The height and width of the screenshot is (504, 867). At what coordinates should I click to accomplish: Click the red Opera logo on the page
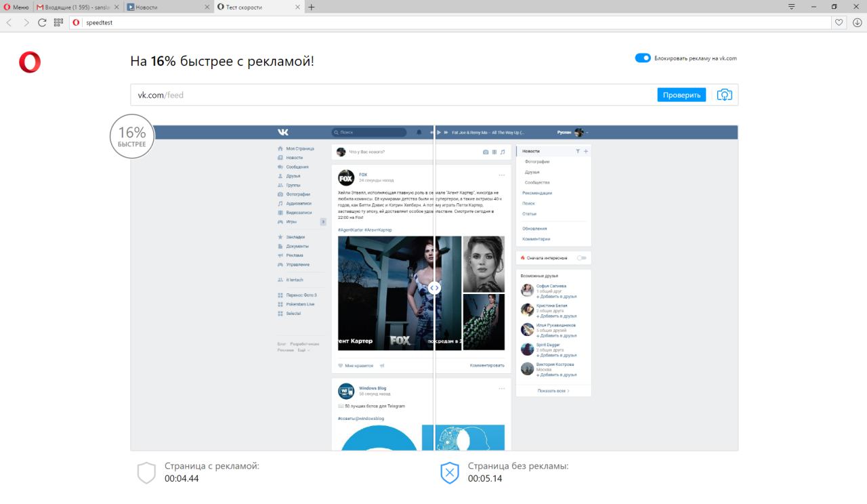pos(30,62)
